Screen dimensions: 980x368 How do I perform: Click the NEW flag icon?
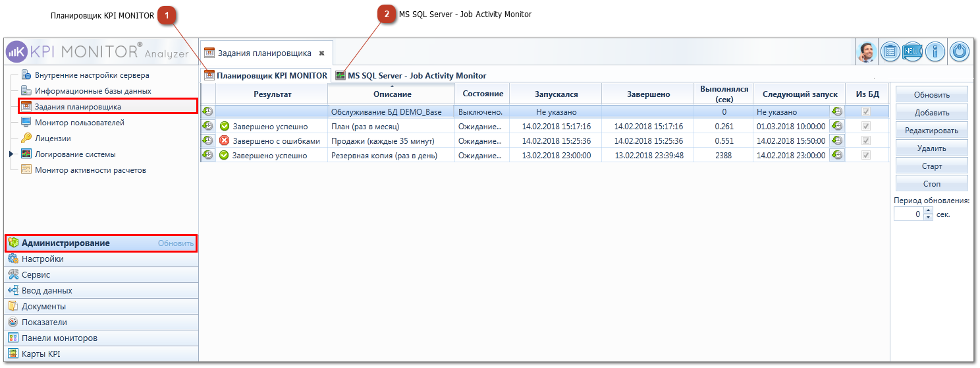click(x=912, y=52)
